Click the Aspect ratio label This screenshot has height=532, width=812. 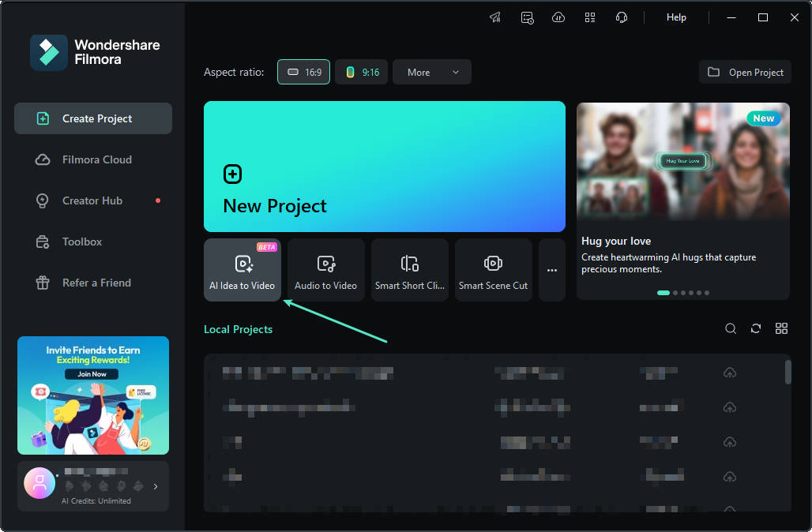click(234, 73)
